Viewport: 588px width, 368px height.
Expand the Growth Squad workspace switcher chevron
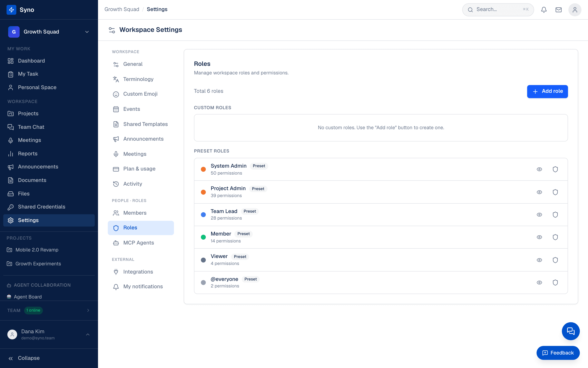click(x=87, y=32)
